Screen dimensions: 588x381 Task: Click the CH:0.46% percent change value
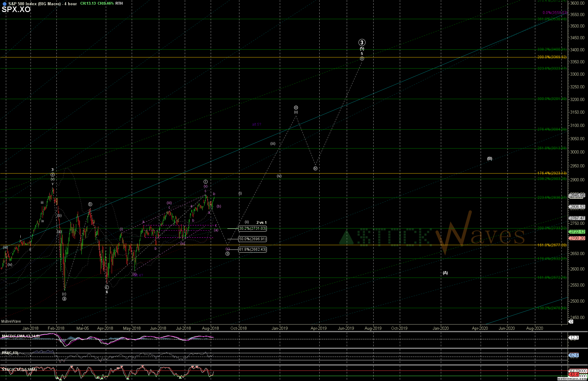click(106, 3)
